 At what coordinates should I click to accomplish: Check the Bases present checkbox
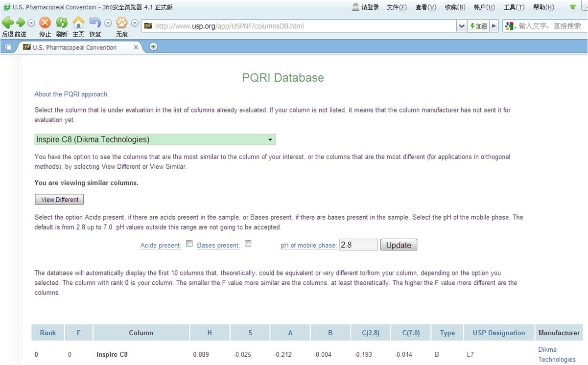pos(248,244)
